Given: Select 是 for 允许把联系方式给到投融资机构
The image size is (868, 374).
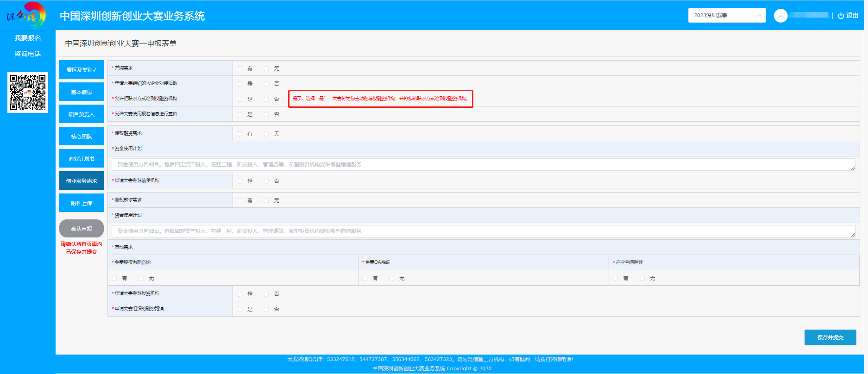Looking at the screenshot, I should point(239,99).
